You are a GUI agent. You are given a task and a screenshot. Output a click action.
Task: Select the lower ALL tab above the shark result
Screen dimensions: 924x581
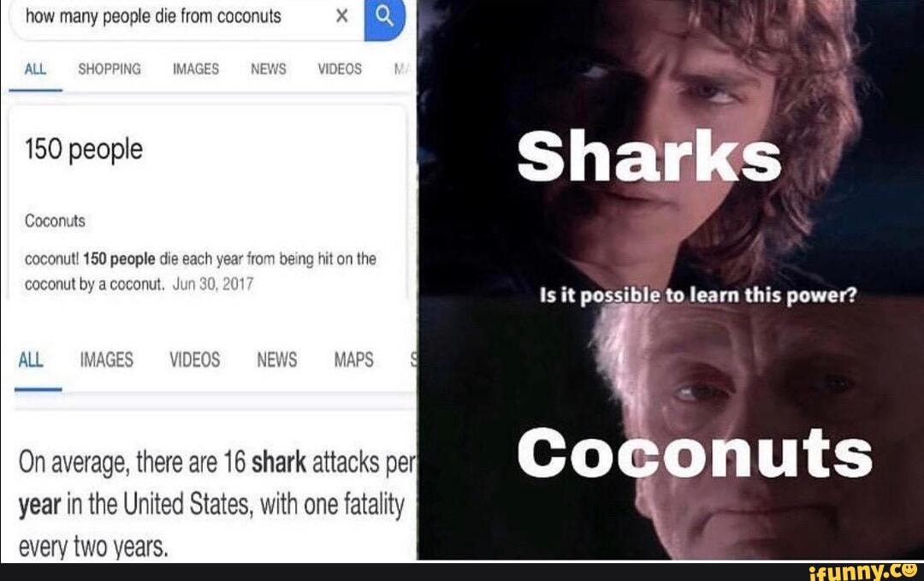[31, 359]
